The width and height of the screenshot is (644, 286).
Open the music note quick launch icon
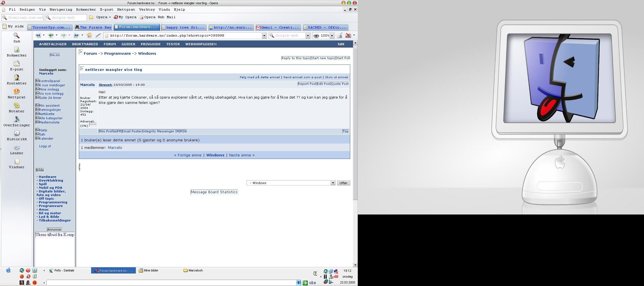(x=35, y=277)
